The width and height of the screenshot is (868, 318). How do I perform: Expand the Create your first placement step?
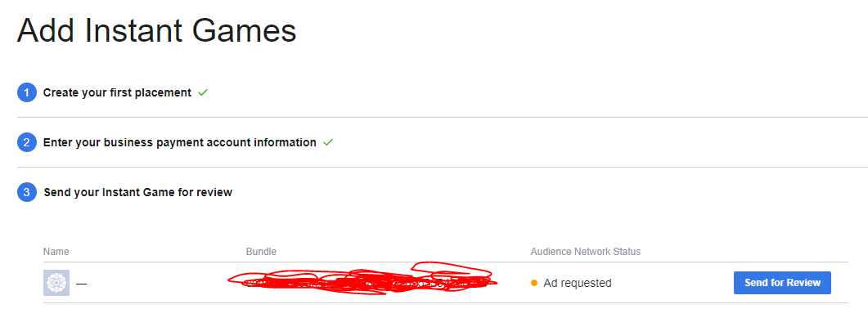click(x=117, y=93)
